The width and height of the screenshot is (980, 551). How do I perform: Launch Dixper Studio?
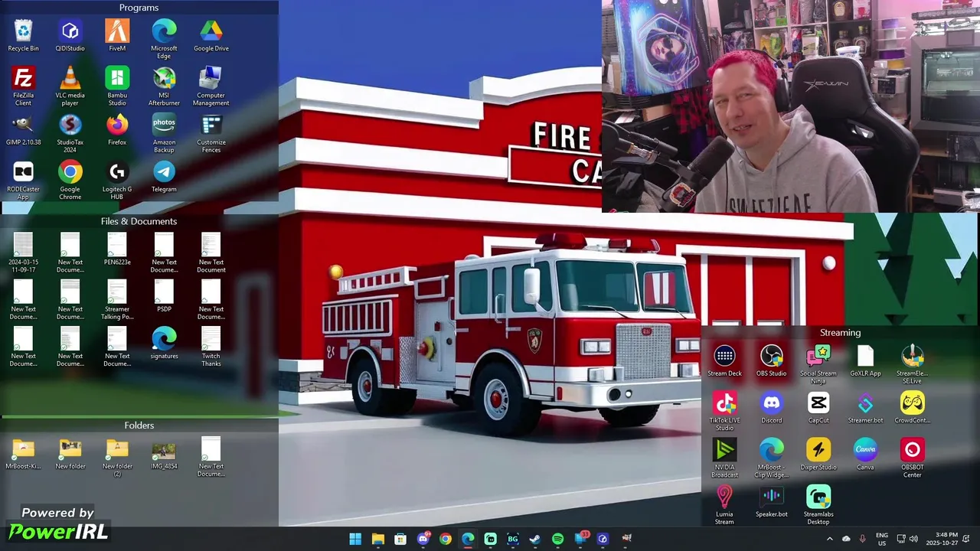coord(818,455)
